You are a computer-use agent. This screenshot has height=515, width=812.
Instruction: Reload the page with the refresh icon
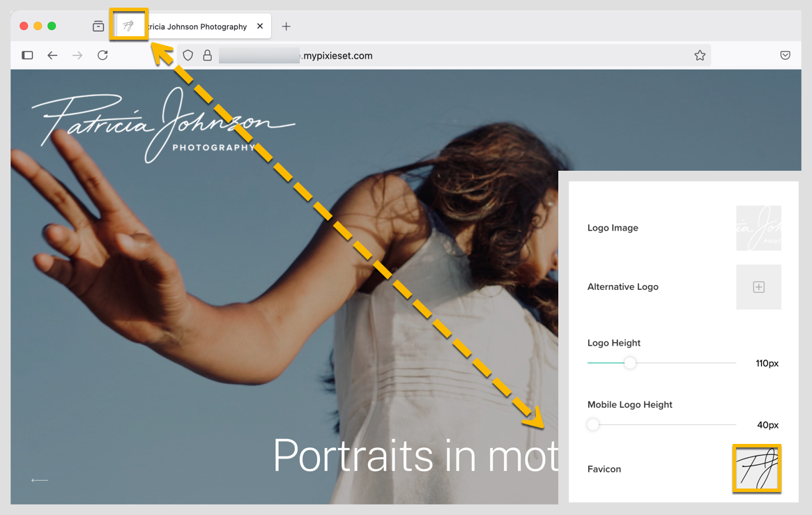pos(102,55)
